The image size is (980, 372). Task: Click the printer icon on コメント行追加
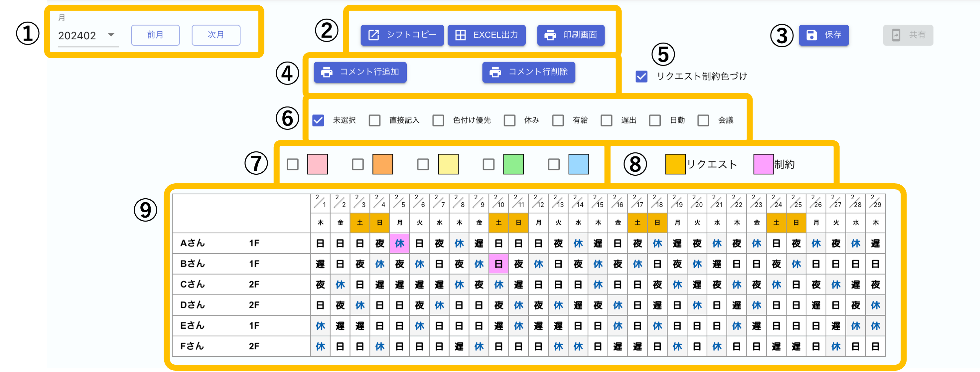coord(327,72)
